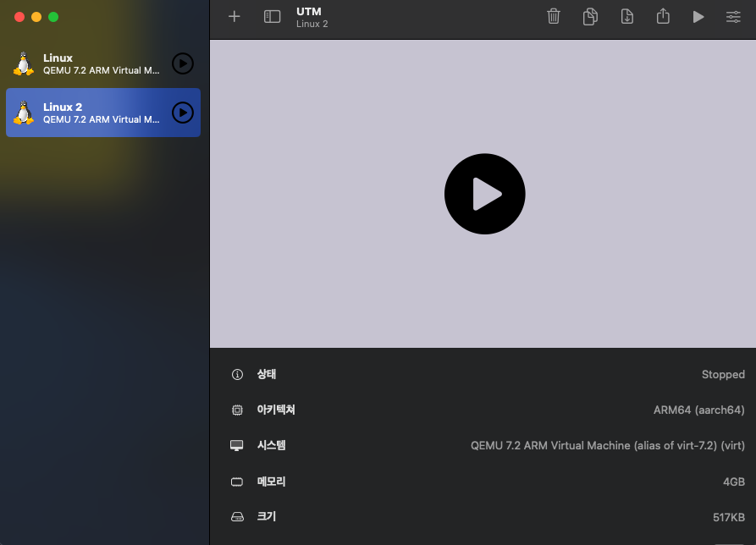756x545 pixels.
Task: Click the drive icon beside 크기
Action: tap(237, 517)
